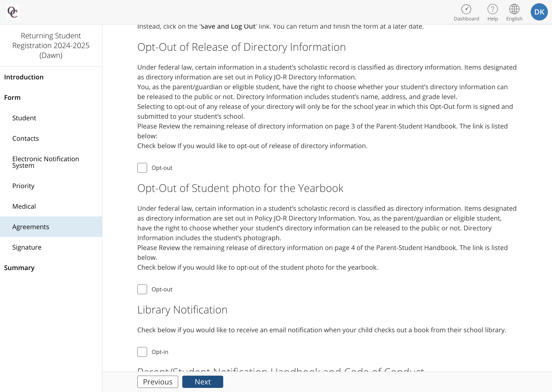This screenshot has height=392, width=552.
Task: Click the Next button
Action: click(203, 382)
